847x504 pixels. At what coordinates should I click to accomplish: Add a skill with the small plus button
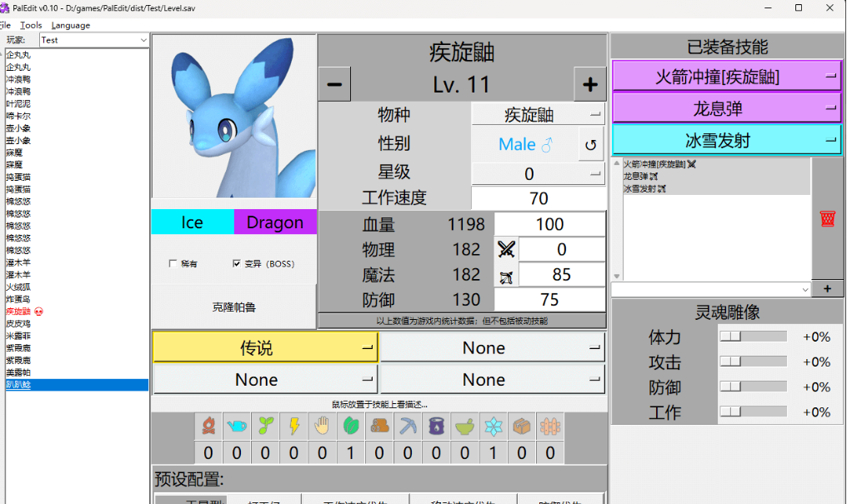point(827,289)
